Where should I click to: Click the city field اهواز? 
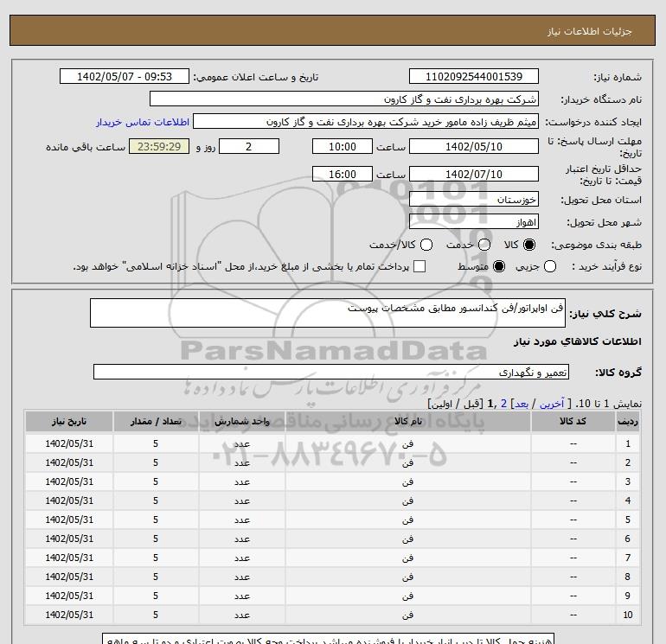click(x=474, y=221)
